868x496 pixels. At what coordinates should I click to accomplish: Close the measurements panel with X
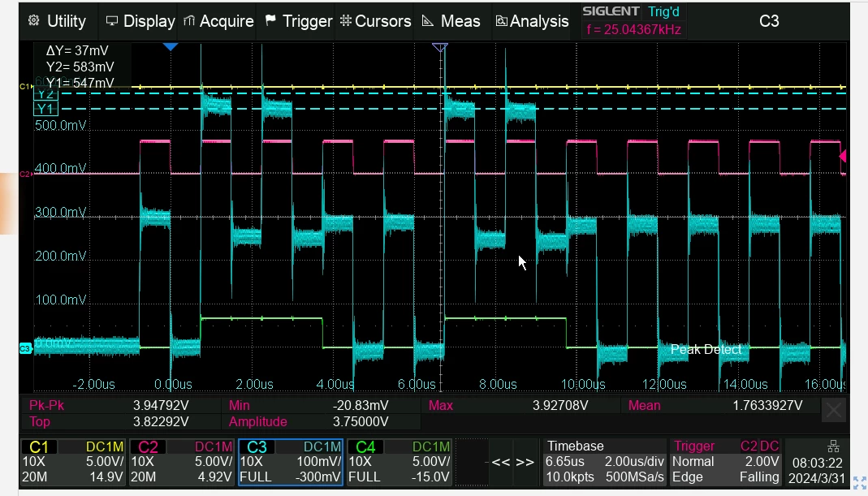[x=834, y=410]
